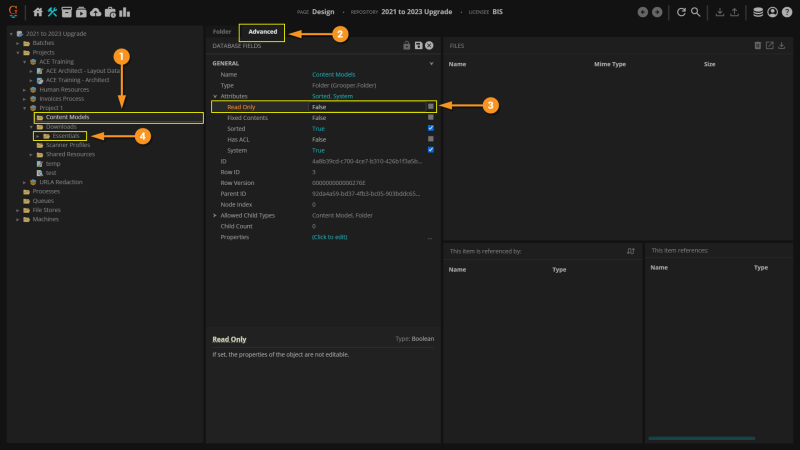The width and height of the screenshot is (800, 450).
Task: Switch to the Folder tab
Action: point(221,32)
